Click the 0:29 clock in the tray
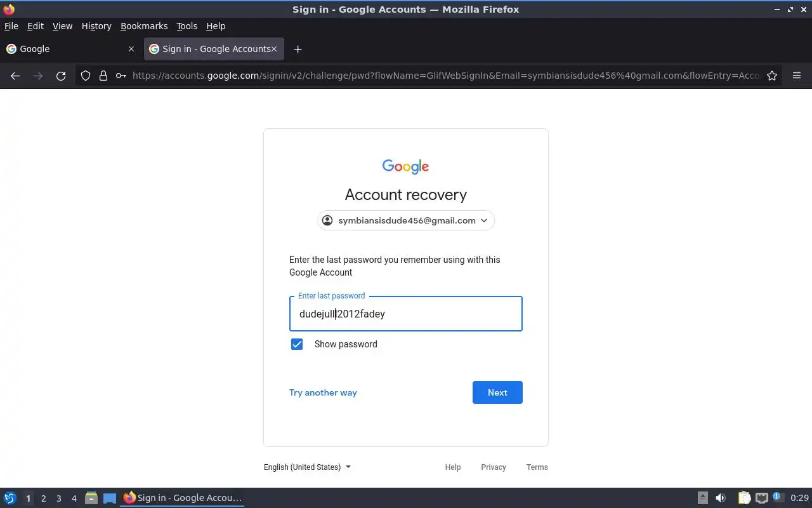The width and height of the screenshot is (812, 508). pyautogui.click(x=800, y=498)
